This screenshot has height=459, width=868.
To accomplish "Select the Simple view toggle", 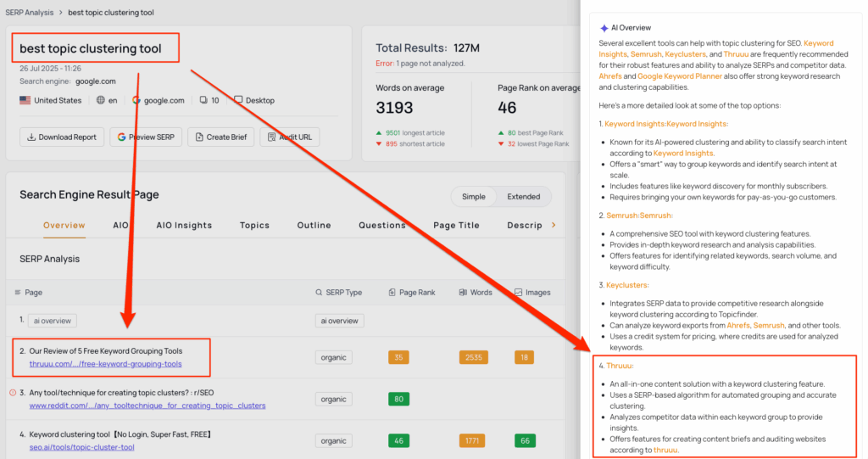I will pos(473,197).
